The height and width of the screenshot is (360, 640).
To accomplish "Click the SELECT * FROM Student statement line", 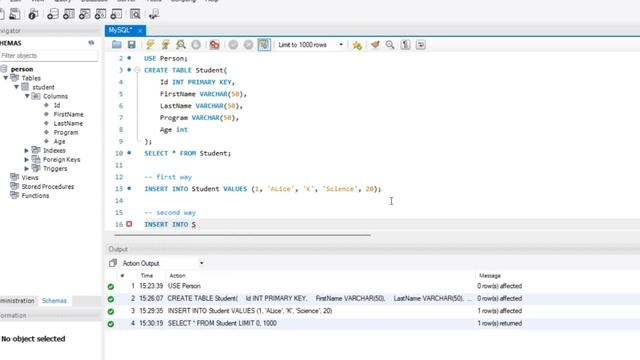I will point(187,153).
